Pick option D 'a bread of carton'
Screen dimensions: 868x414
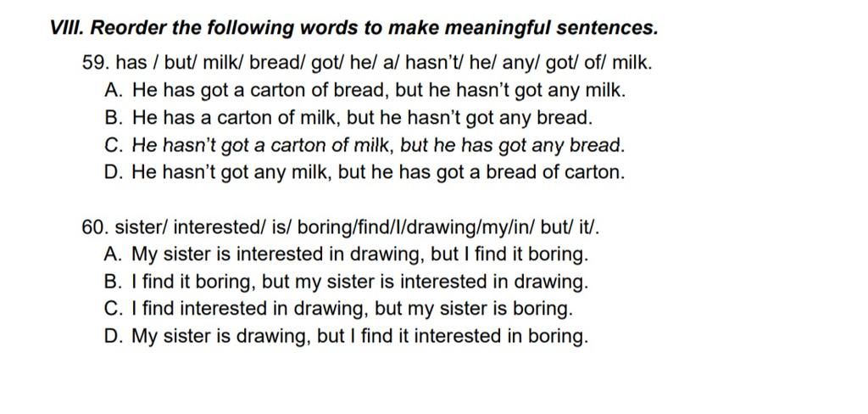[x=364, y=172]
